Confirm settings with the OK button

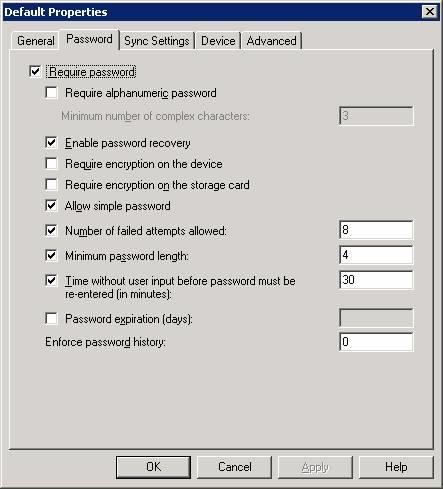pos(153,467)
